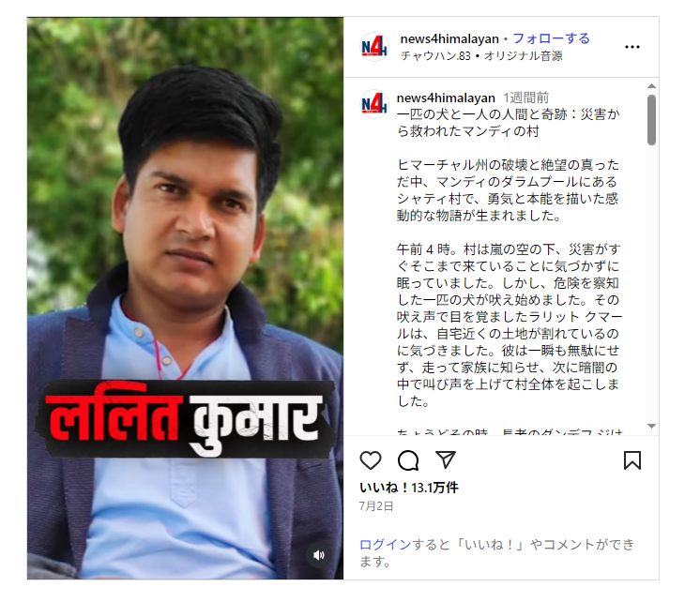
Task: Mute the video with the speaker icon
Action: (319, 555)
